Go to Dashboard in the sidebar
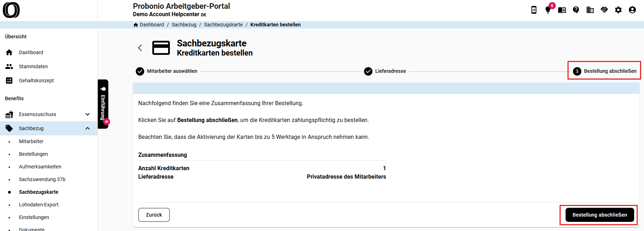Viewport: 644px width, 231px height. coord(31,52)
